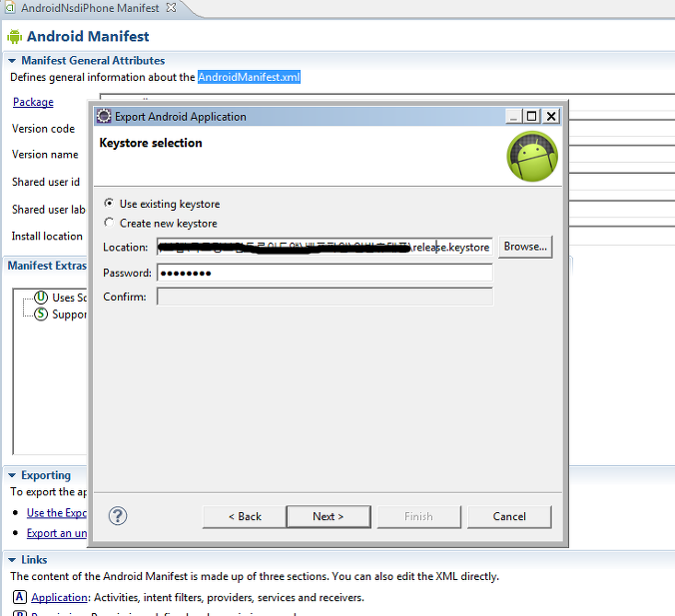Click the Manifest Extras section header
Screen dimensions: 675x616
click(47, 266)
